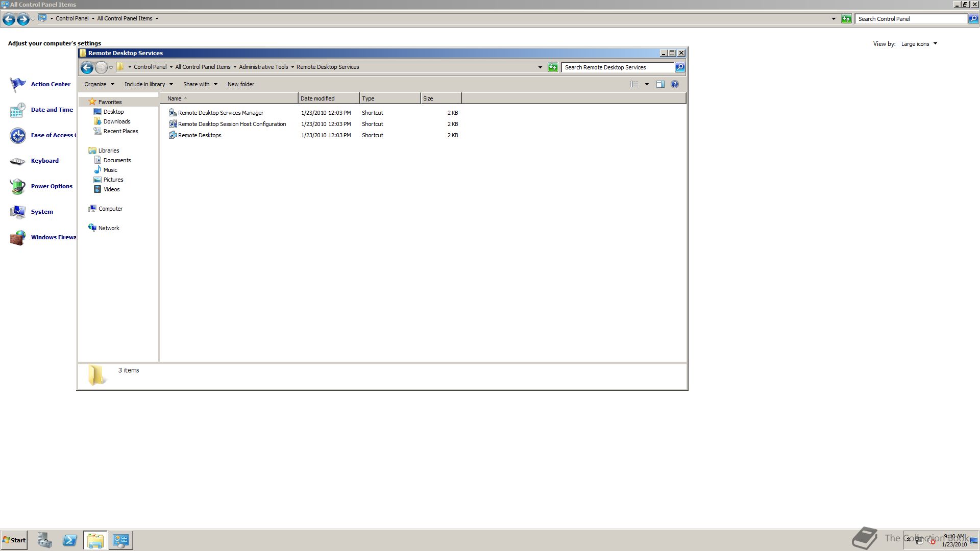Select Music library
The image size is (980, 551).
point(106,170)
